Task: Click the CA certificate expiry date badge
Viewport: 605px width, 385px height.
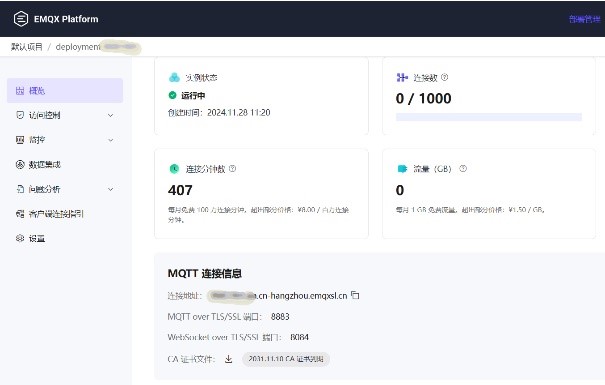Action: (x=286, y=359)
